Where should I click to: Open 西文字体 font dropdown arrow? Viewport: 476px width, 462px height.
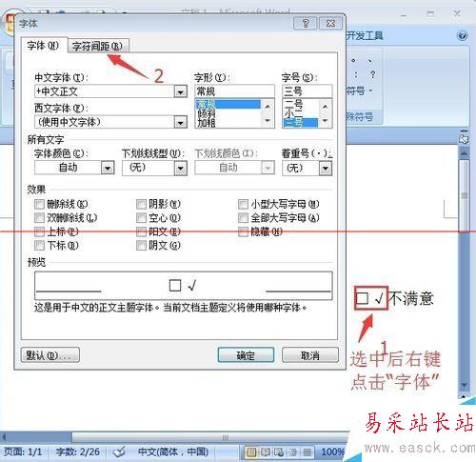(180, 122)
